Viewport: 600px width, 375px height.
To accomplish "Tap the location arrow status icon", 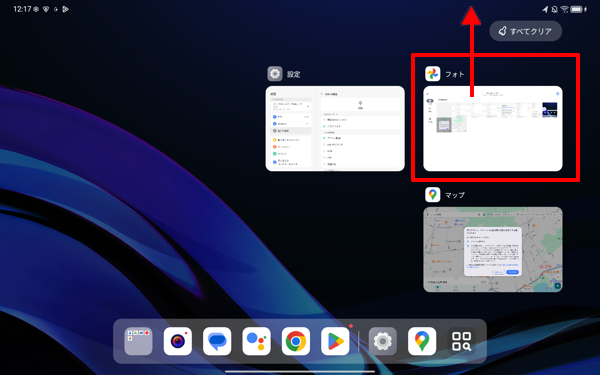I will (545, 9).
